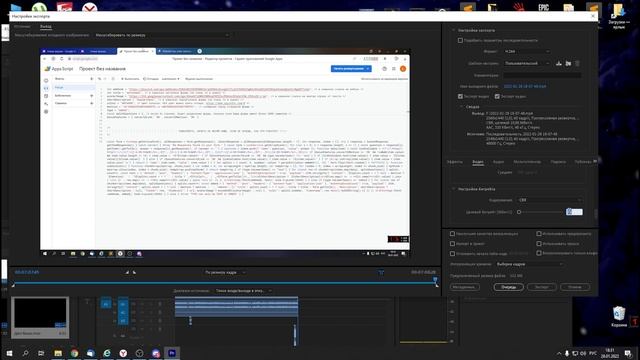The width and height of the screenshot is (640, 360).
Task: Open the Мультиплексор tab
Action: tap(527, 162)
